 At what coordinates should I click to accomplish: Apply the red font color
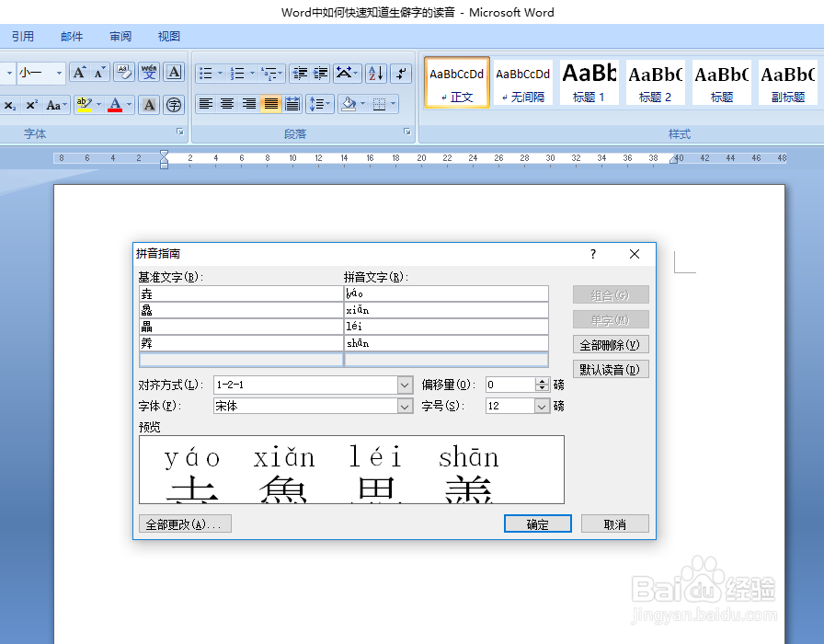[x=115, y=105]
